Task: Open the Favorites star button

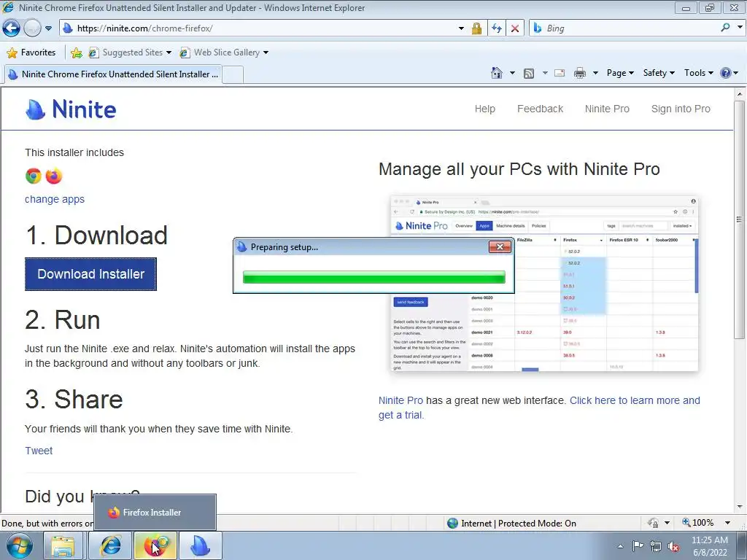Action: pos(32,52)
